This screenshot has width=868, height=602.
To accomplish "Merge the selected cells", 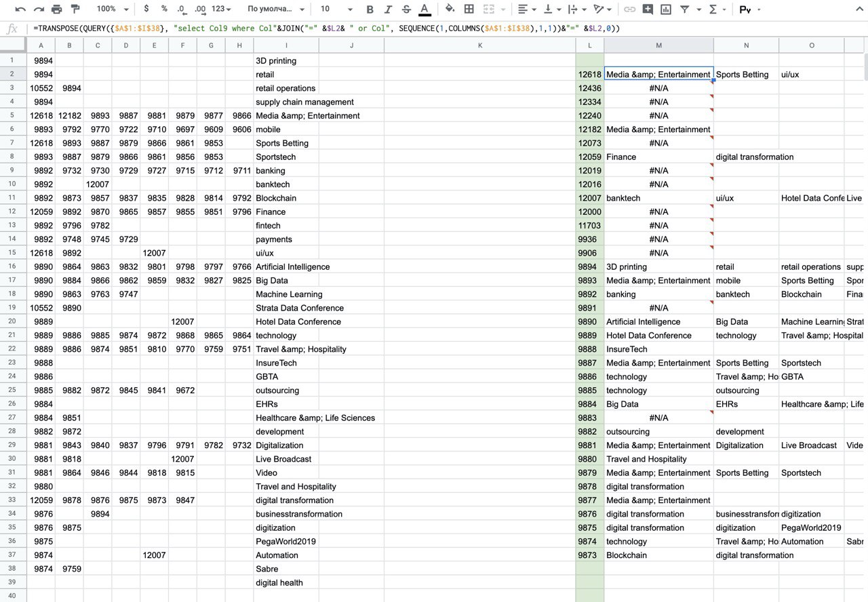I will [x=488, y=9].
